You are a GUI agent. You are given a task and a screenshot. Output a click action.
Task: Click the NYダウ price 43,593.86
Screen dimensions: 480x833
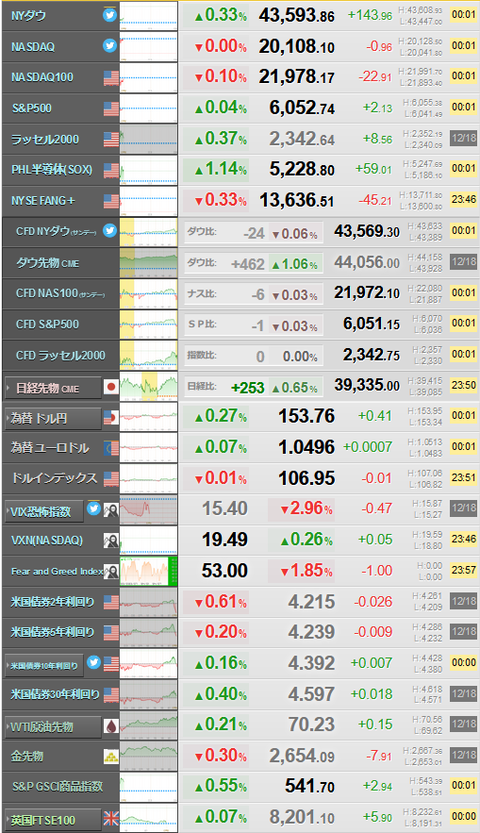pos(297,16)
